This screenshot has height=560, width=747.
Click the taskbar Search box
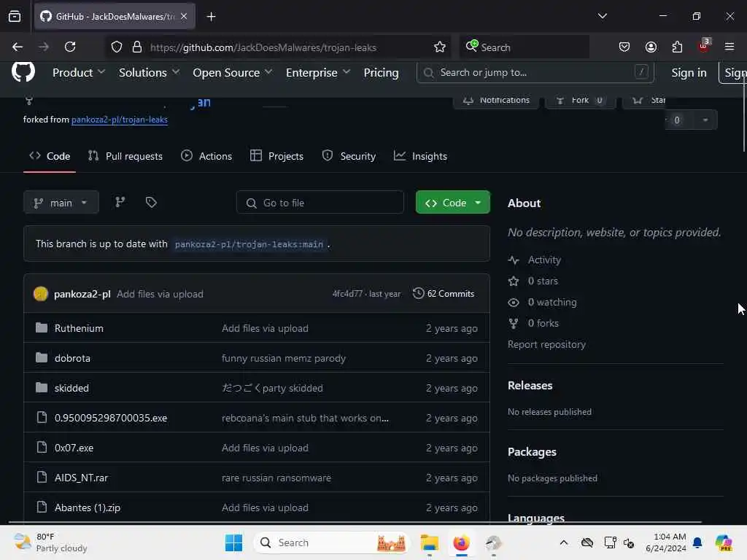point(333,542)
